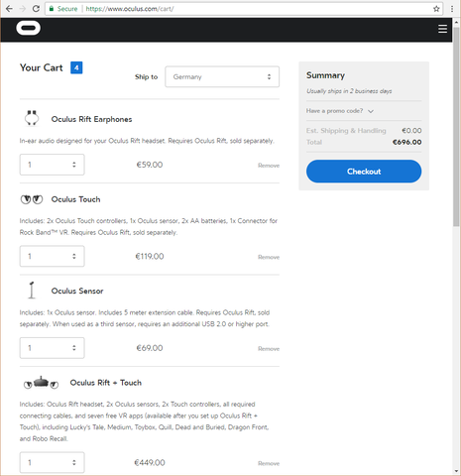Open the Ship to Germany dropdown
The width and height of the screenshot is (461, 476).
coord(222,76)
